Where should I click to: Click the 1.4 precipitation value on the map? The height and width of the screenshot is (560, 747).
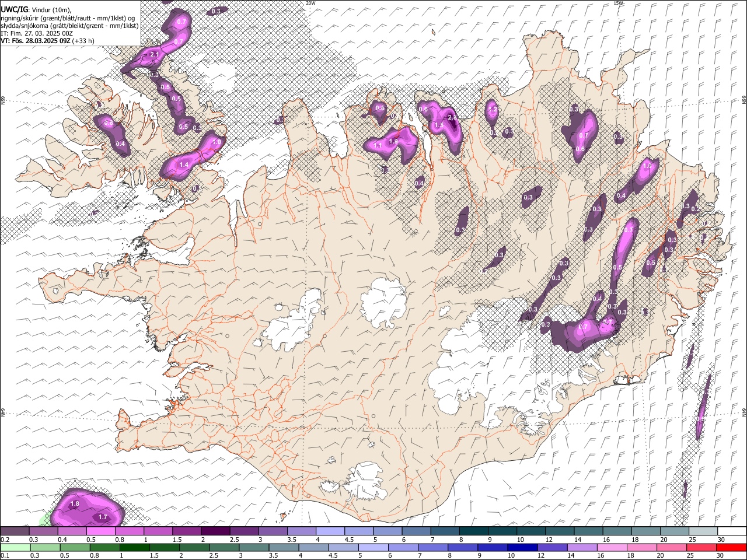tap(184, 165)
